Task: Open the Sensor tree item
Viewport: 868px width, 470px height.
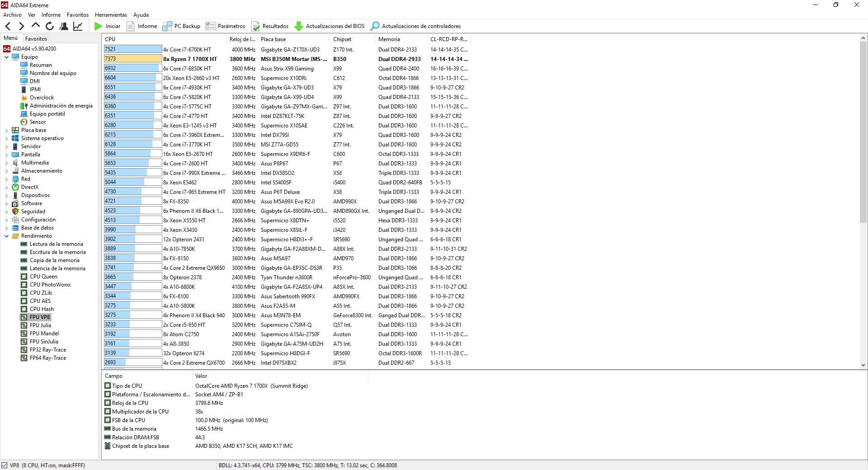Action: tap(33, 122)
